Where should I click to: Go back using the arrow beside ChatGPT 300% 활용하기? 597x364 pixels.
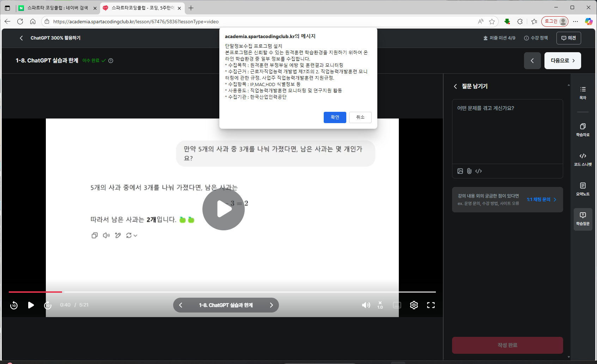(21, 38)
